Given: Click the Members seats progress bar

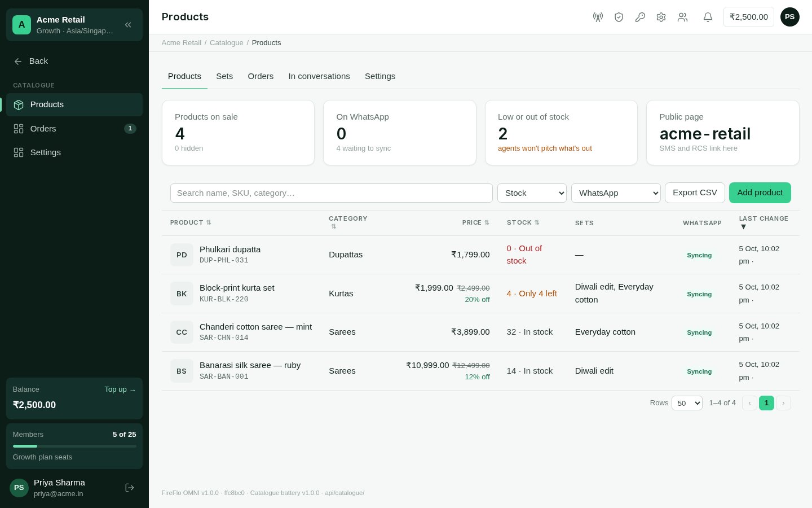Looking at the screenshot, I should tap(74, 446).
